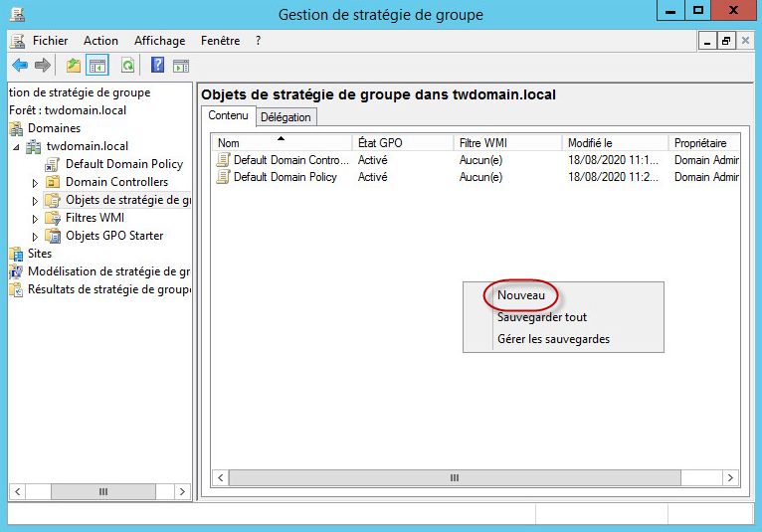Toggle the action pane toolbar icon
Viewport: 762px width, 532px height.
181,66
